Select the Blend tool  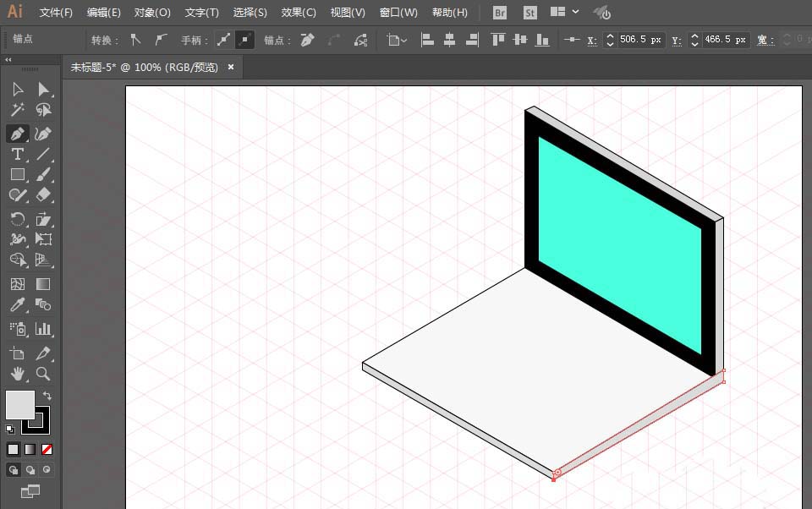coord(43,304)
